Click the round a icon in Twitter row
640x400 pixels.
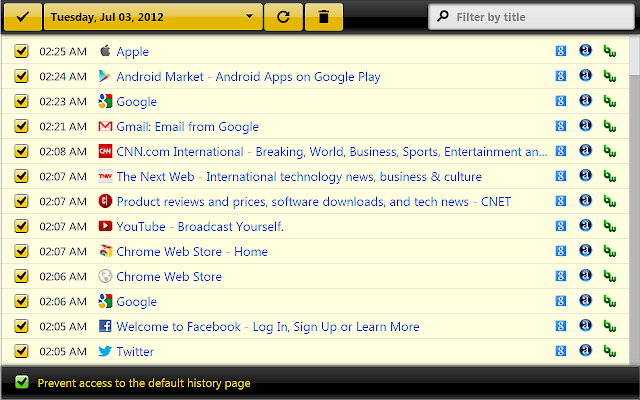click(x=585, y=350)
